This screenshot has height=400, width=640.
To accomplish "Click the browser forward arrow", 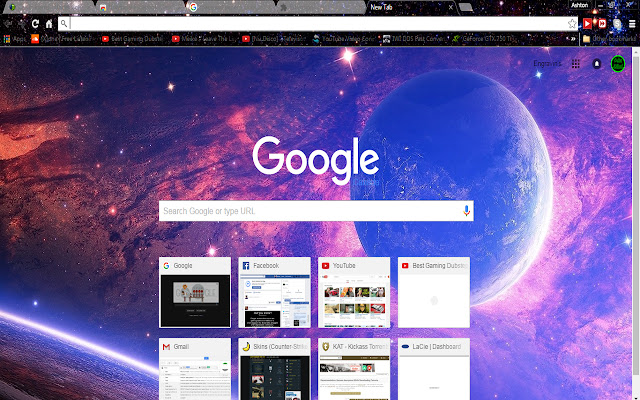I will (x=22, y=24).
